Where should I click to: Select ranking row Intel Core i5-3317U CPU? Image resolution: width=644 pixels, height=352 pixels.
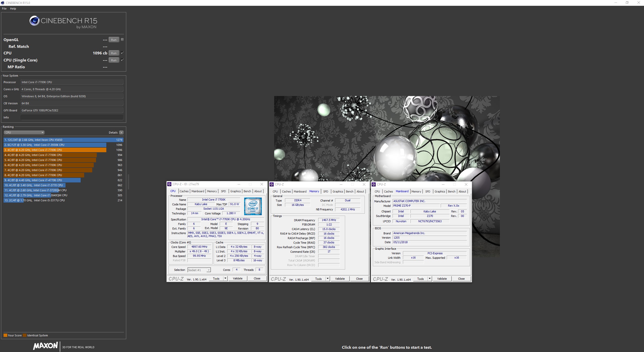pos(63,200)
